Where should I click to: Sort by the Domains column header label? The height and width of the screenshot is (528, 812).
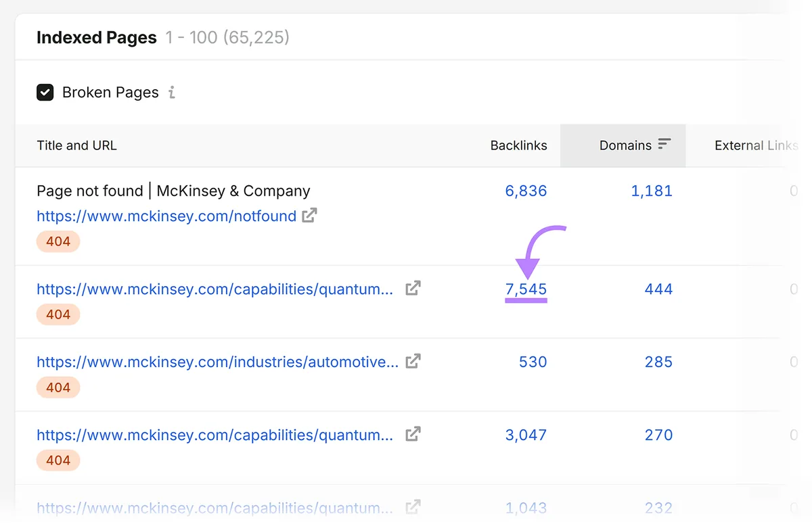(625, 145)
